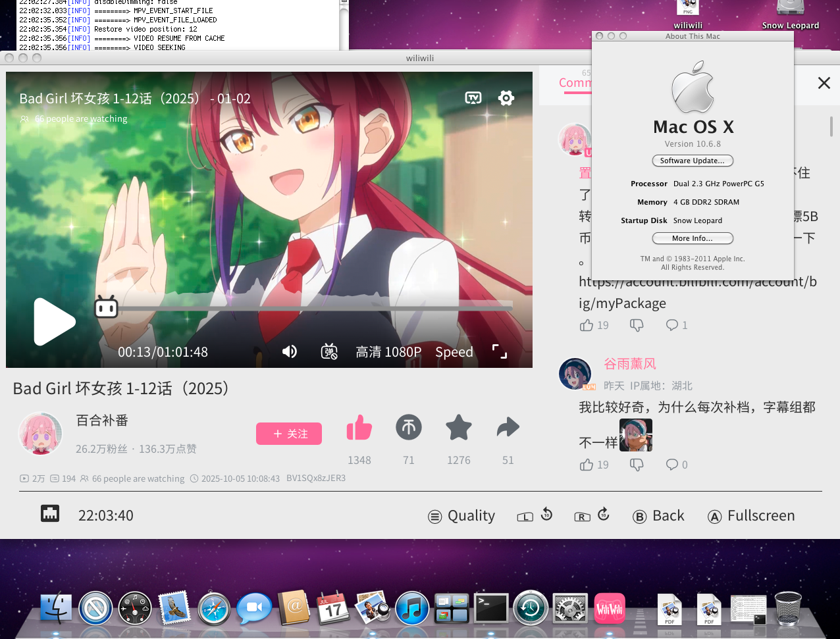The height and width of the screenshot is (639, 840).
Task: Like the first comment showing 19
Action: point(594,325)
